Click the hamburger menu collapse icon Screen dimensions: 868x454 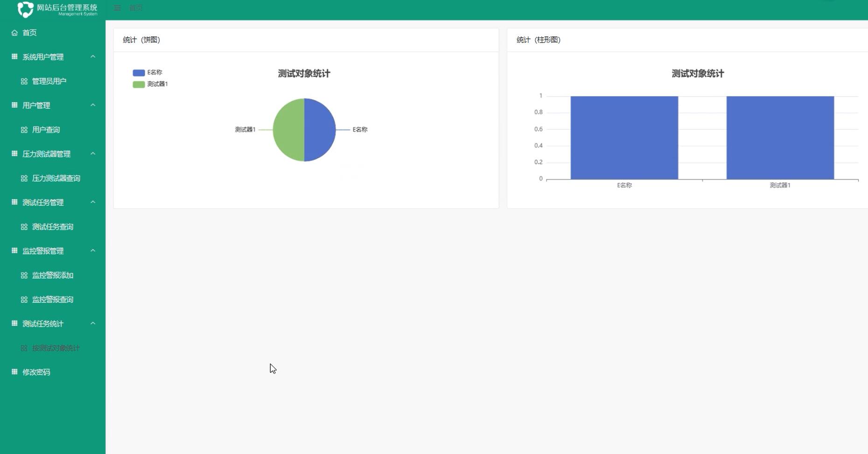pyautogui.click(x=117, y=8)
